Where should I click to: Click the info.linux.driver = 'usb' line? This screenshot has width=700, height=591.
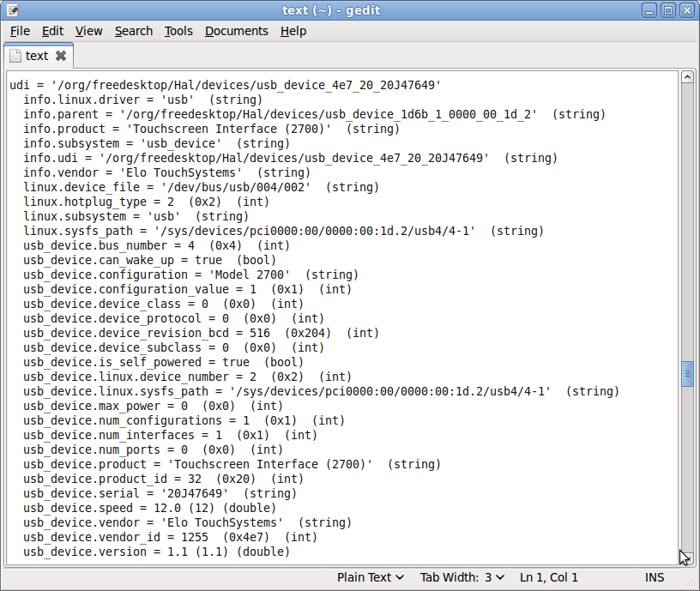tap(143, 100)
